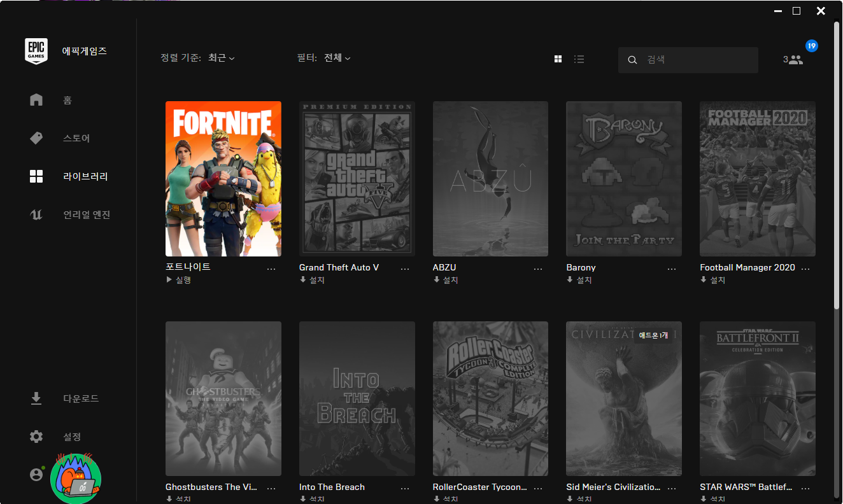Viewport: 843px width, 504px height.
Task: Click the Barony title text
Action: (581, 268)
